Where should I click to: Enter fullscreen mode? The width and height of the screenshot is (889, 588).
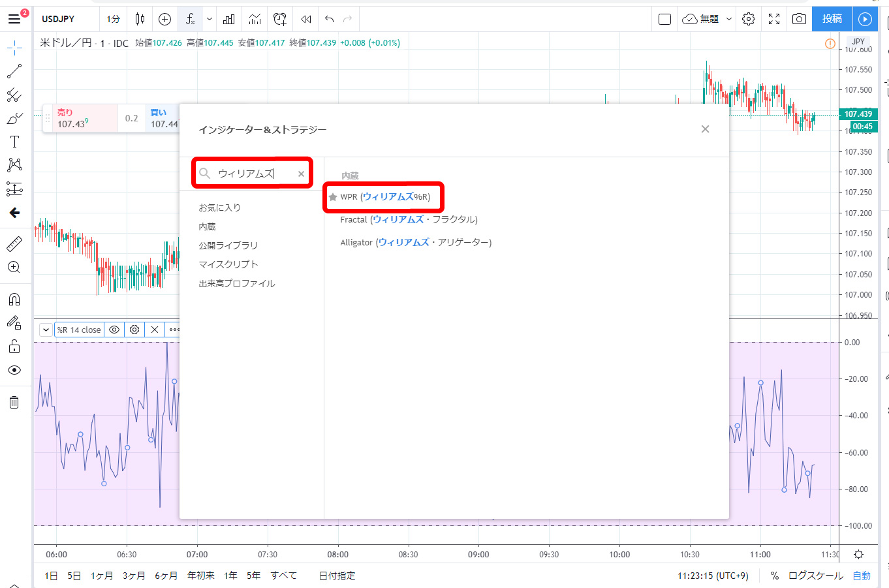coord(774,19)
